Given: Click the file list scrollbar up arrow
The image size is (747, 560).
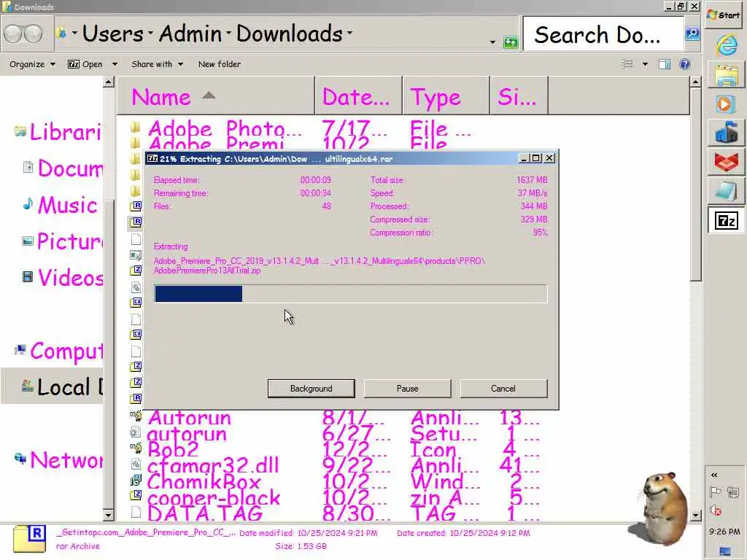Looking at the screenshot, I should (695, 82).
